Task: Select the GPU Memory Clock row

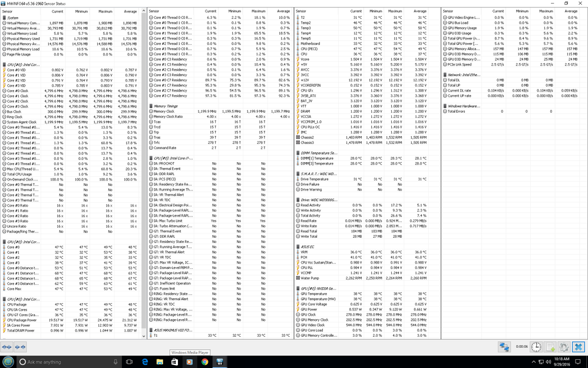Action: 368,320
